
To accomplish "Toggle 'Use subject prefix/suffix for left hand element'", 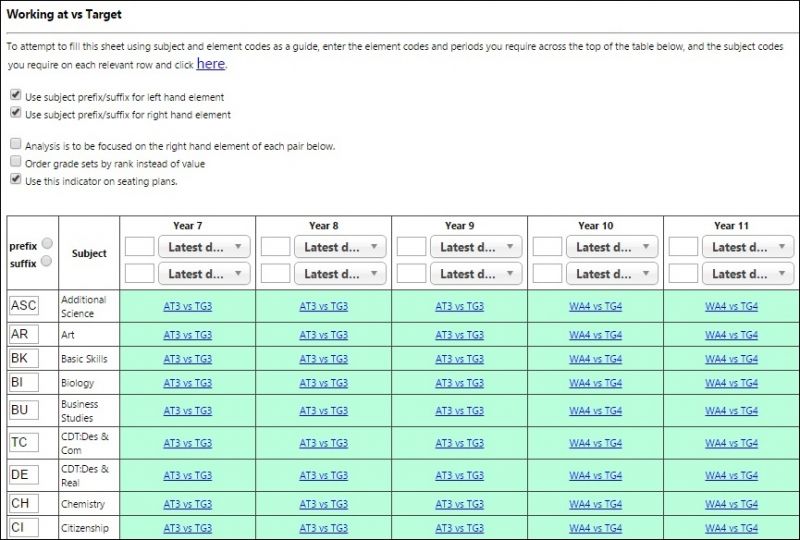I will (16, 95).
